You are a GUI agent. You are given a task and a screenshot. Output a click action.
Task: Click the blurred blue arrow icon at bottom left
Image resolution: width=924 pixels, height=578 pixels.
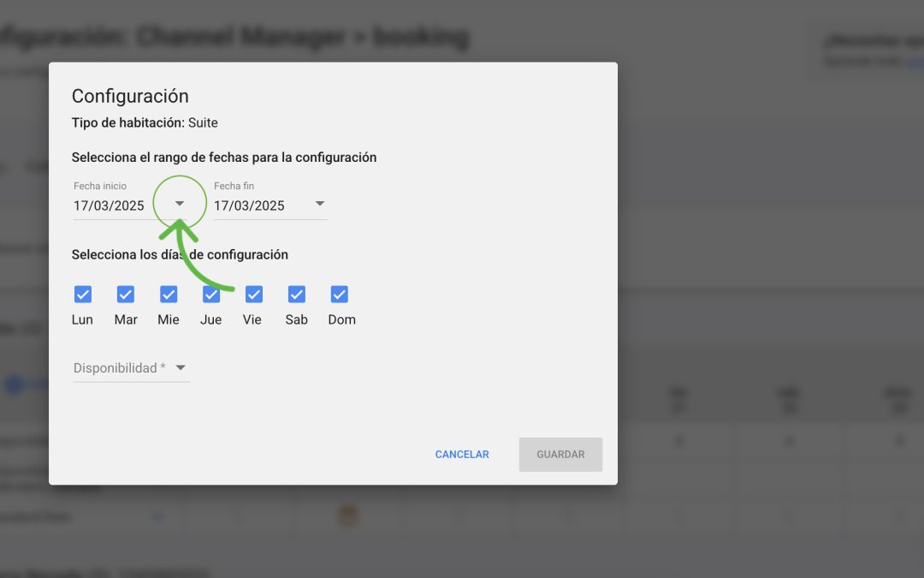157,517
